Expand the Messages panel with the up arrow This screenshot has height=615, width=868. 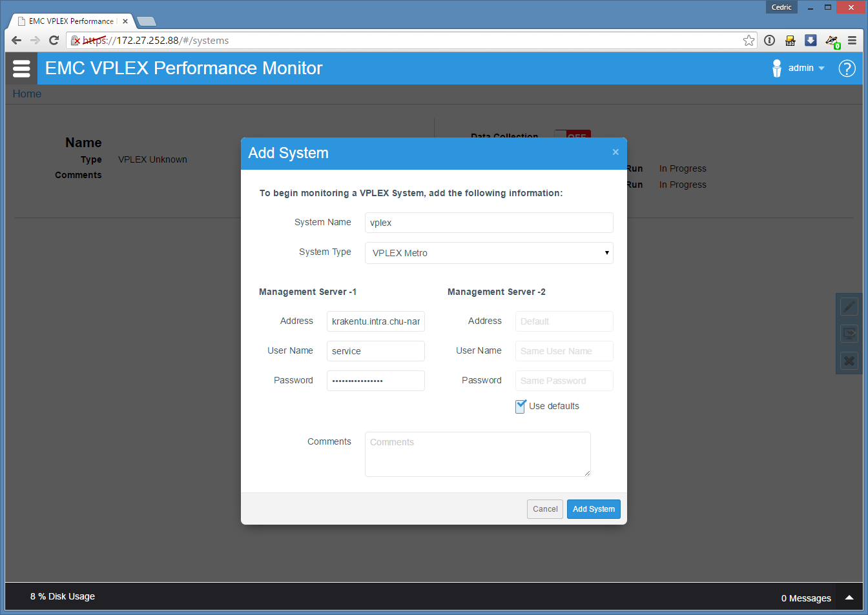pos(849,598)
